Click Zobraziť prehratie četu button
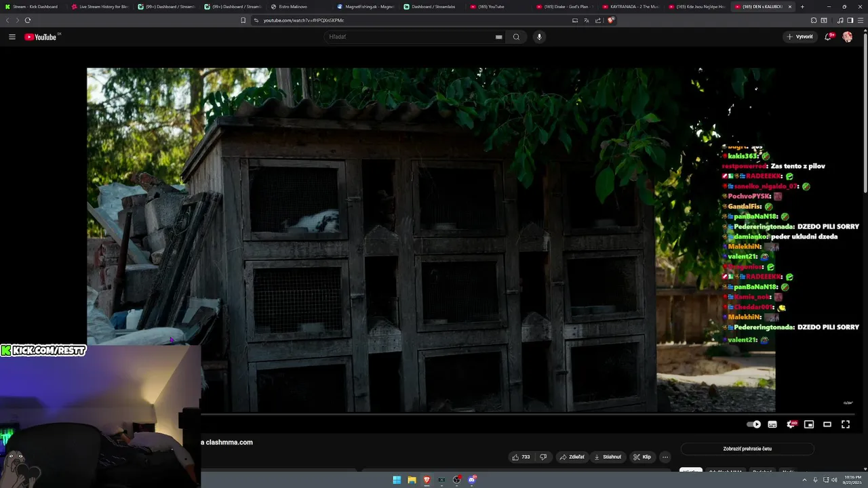 [x=747, y=449]
